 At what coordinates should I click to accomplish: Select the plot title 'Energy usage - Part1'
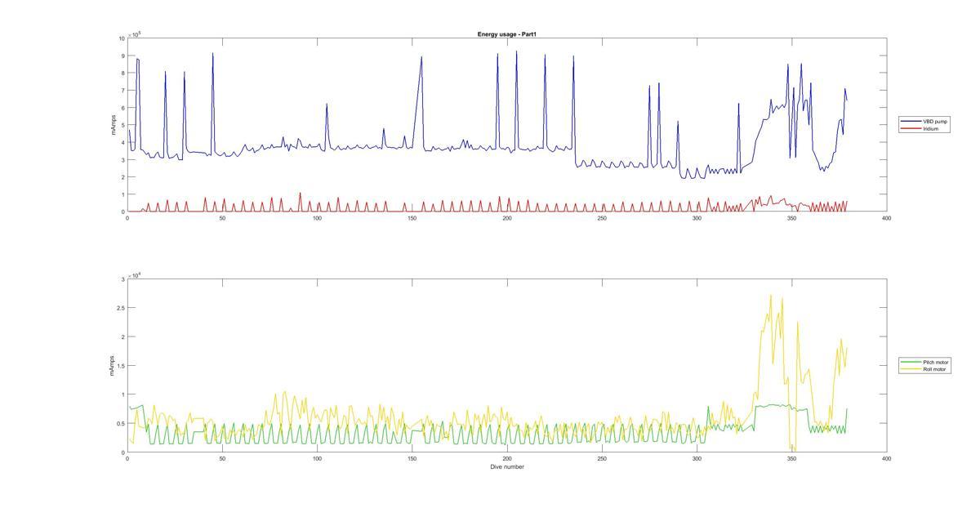click(x=507, y=34)
